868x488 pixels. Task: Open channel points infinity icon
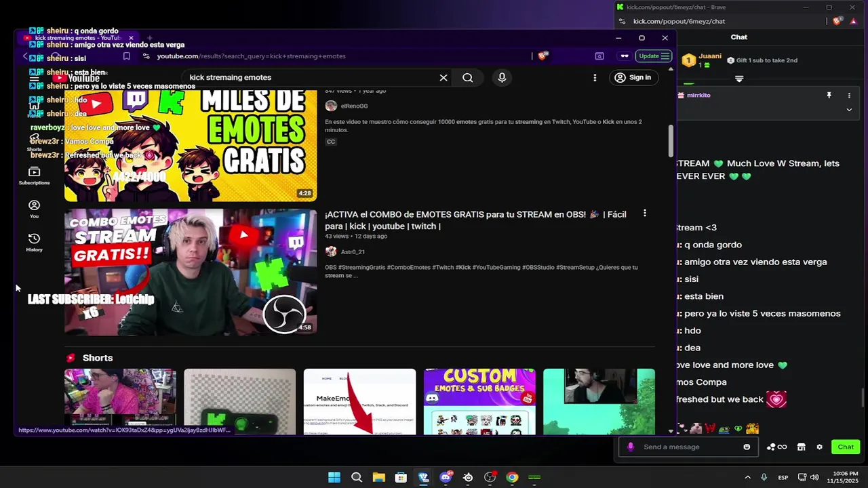click(777, 447)
